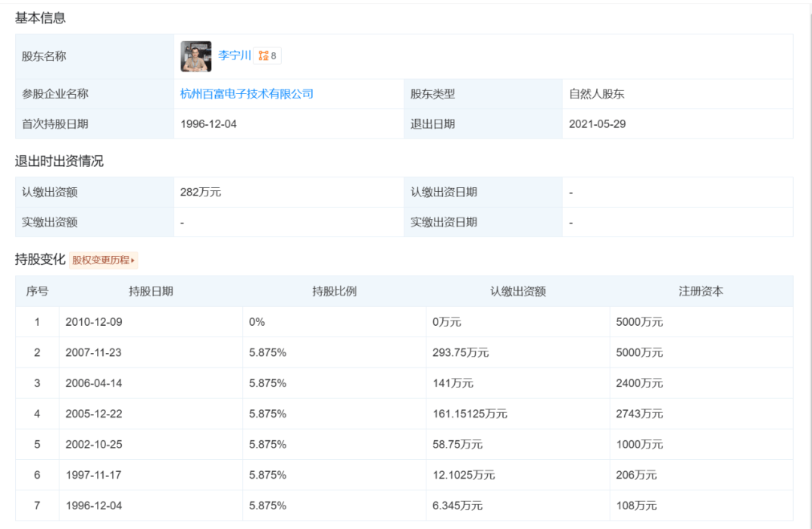
Task: Click the 161.15125万元 subscribed capital cell
Action: click(470, 414)
